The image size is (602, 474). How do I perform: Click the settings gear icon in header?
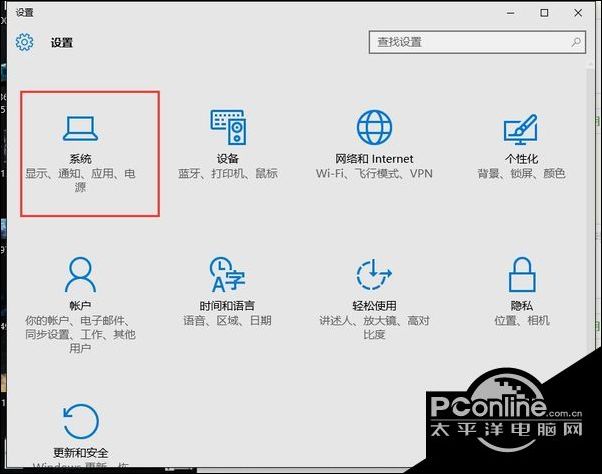(25, 42)
